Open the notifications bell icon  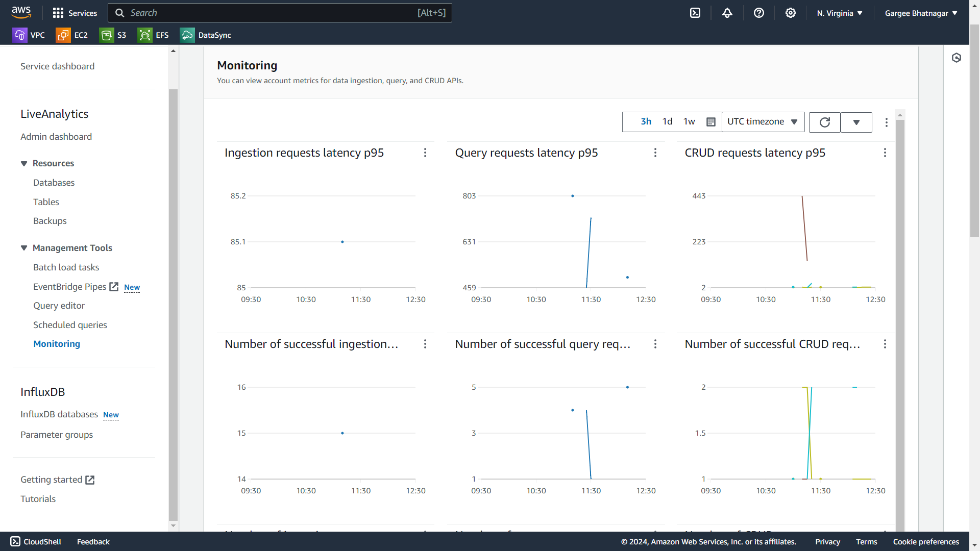coord(727,13)
